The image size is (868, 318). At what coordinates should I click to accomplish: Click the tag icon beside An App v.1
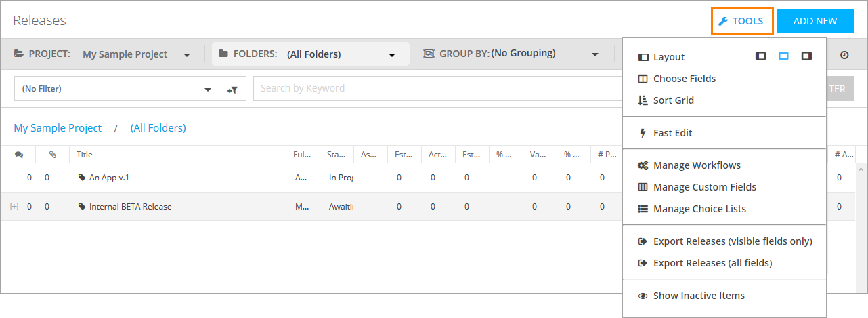[82, 178]
